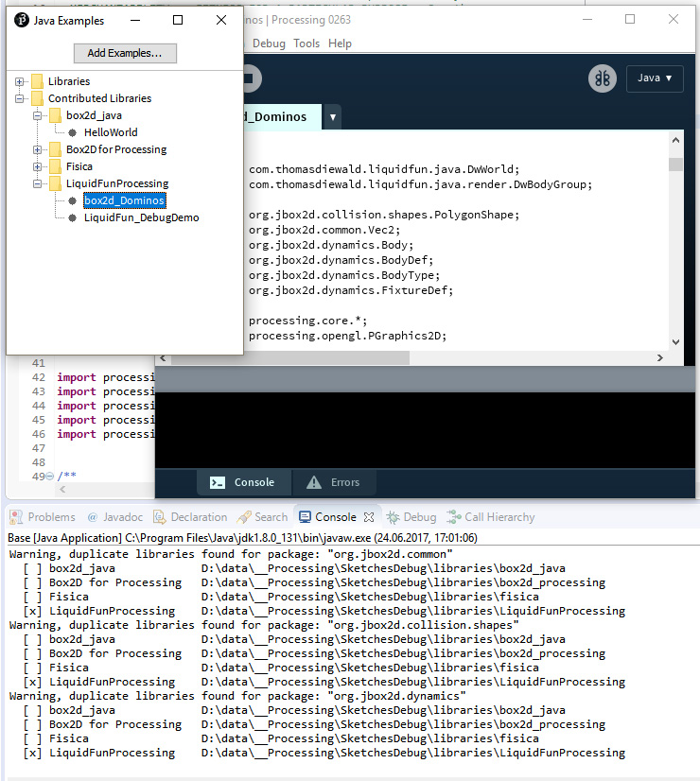The width and height of the screenshot is (700, 781).
Task: Click the LiquidFun_DebugDemo sketch bullet icon
Action: point(72,217)
